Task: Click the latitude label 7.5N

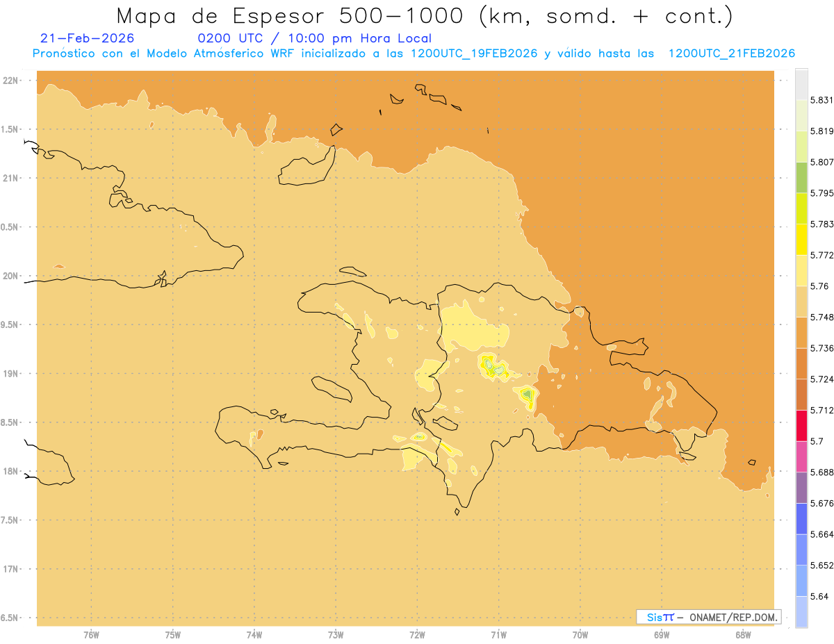Action: coord(8,520)
